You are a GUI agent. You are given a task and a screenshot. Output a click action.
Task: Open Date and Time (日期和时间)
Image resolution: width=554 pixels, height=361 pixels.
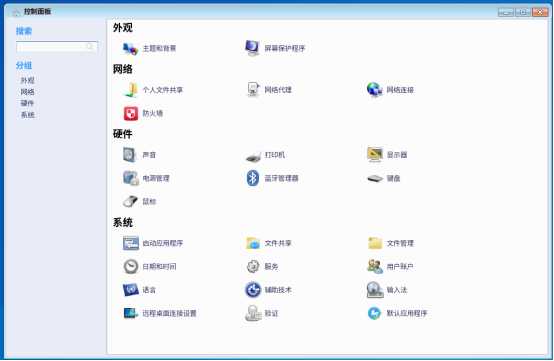tap(149, 266)
